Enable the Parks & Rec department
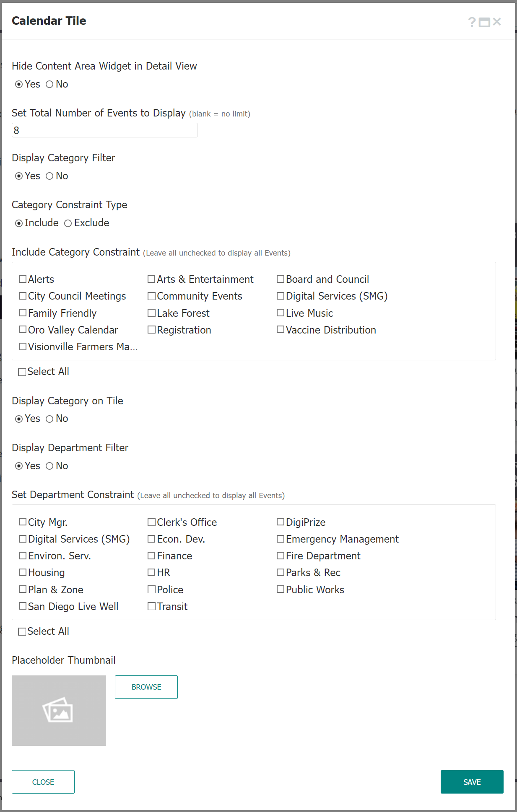 pyautogui.click(x=280, y=572)
